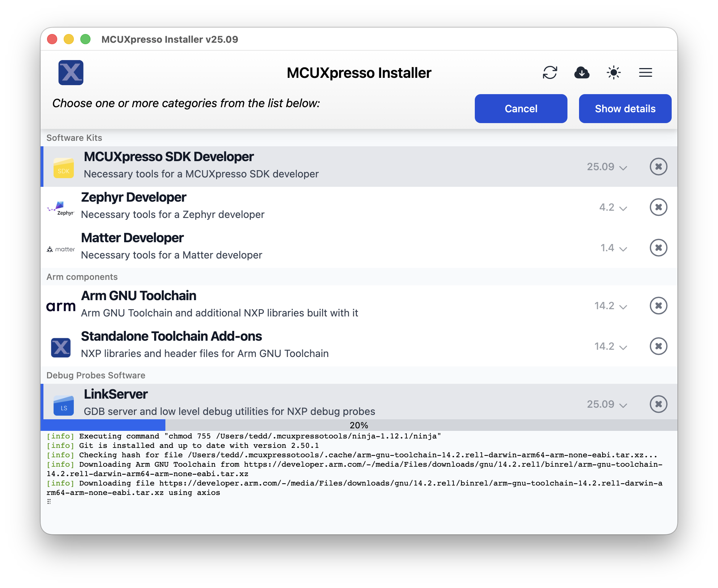Click the MCUXpresso Installer heading
The image size is (718, 588).
(359, 73)
